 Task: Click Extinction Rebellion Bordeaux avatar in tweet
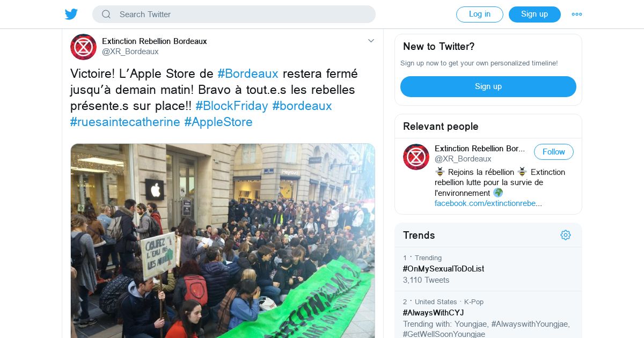(x=83, y=47)
